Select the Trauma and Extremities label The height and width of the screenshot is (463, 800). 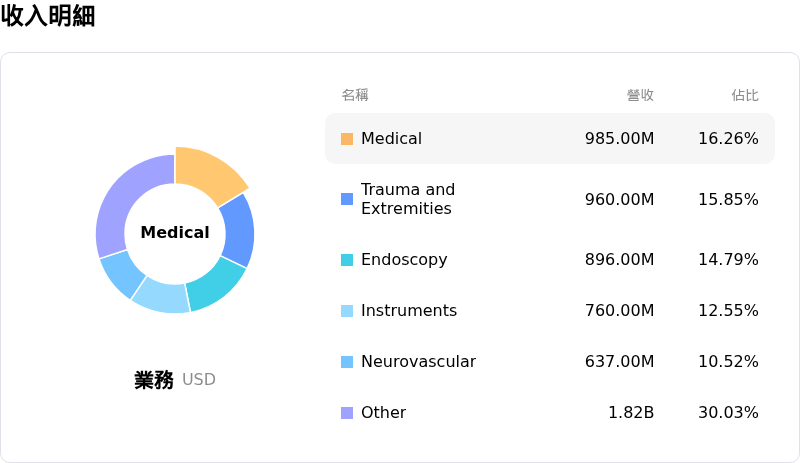(x=408, y=199)
